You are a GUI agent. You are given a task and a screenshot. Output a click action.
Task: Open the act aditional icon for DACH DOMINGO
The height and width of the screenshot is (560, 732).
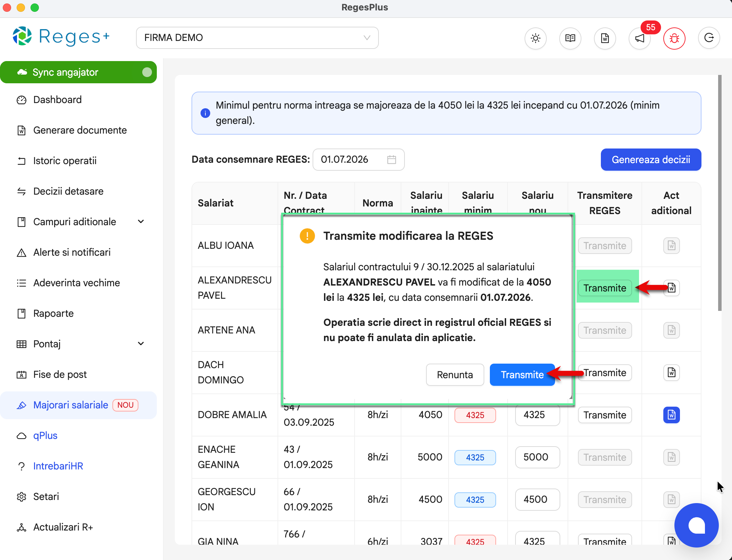[672, 373]
